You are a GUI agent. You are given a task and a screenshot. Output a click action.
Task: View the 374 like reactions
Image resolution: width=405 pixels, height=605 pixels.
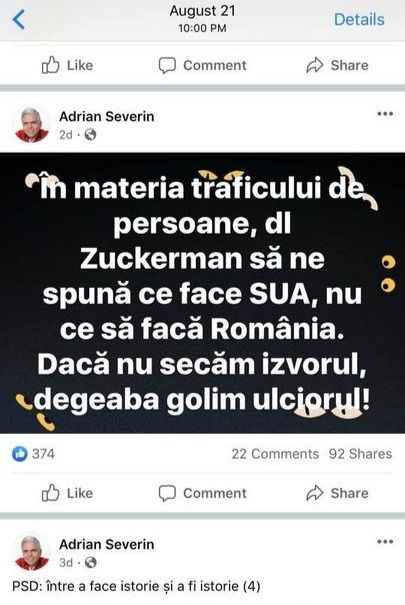tap(33, 453)
